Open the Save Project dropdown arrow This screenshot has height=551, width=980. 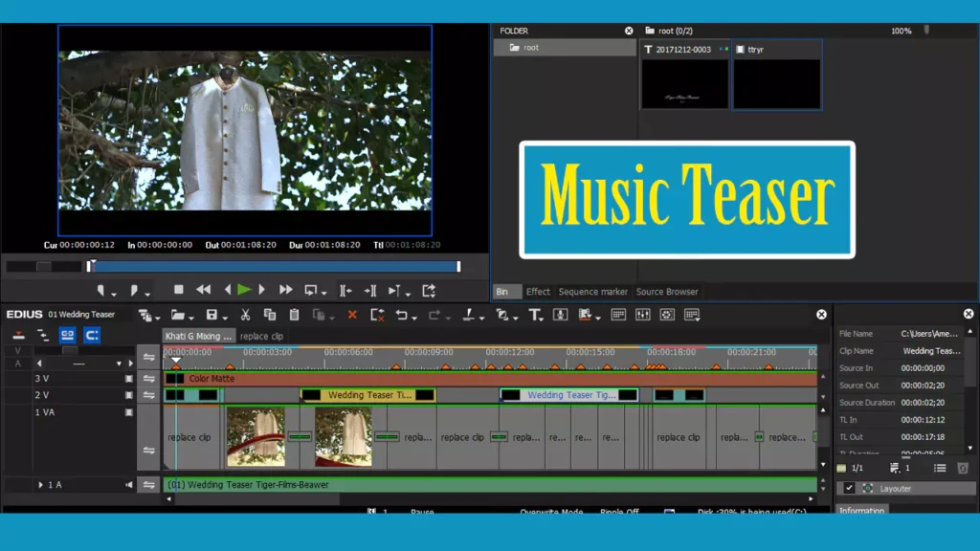225,318
